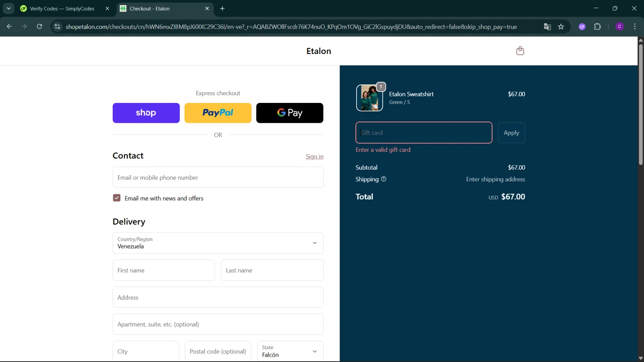The width and height of the screenshot is (644, 362).
Task: Focus the Gift card input field
Action: click(x=424, y=133)
